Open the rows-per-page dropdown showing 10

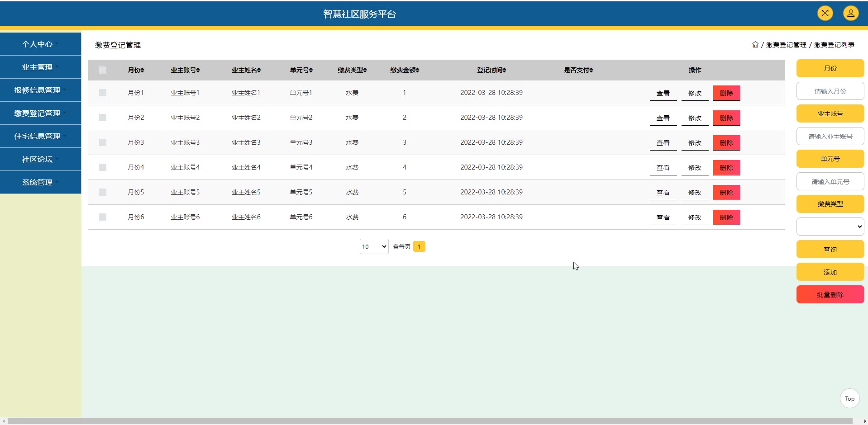coord(374,246)
